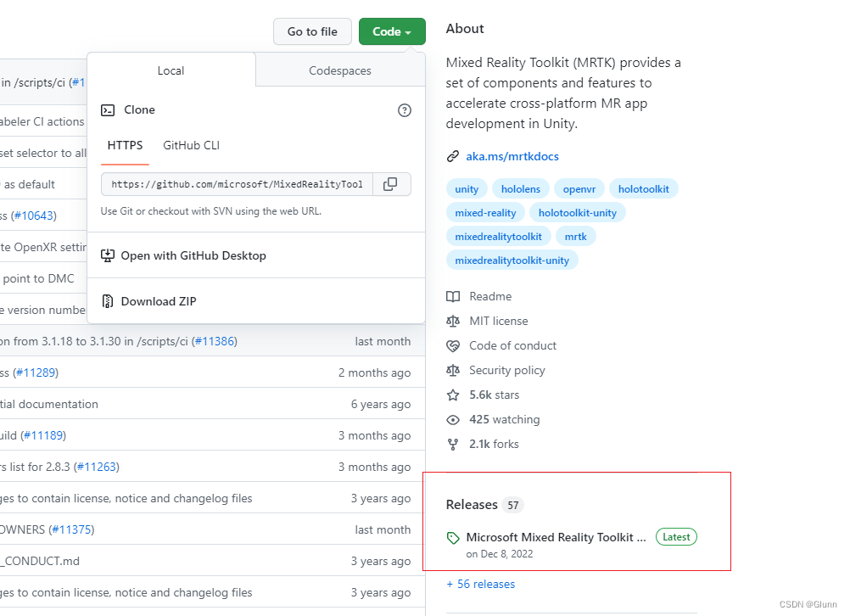The width and height of the screenshot is (850, 616).
Task: Click the mixedrealitytoolkit topic tag
Action: pos(498,237)
